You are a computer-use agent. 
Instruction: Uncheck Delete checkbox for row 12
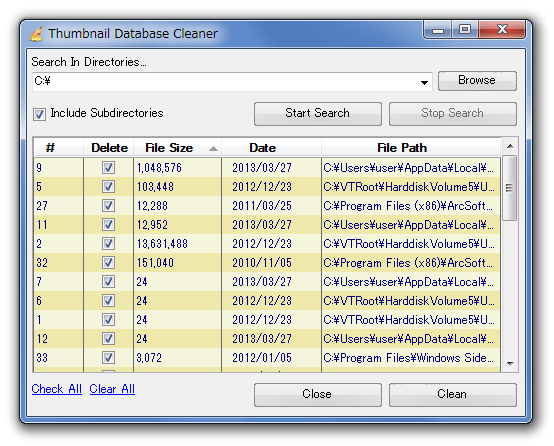point(108,339)
